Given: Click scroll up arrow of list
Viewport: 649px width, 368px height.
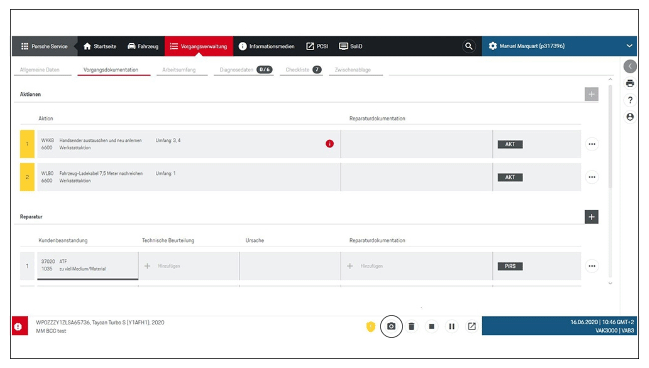Looking at the screenshot, I should (x=610, y=79).
